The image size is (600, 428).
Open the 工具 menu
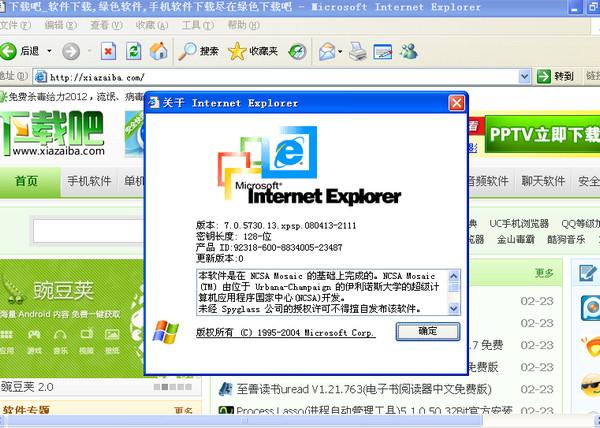(197, 26)
